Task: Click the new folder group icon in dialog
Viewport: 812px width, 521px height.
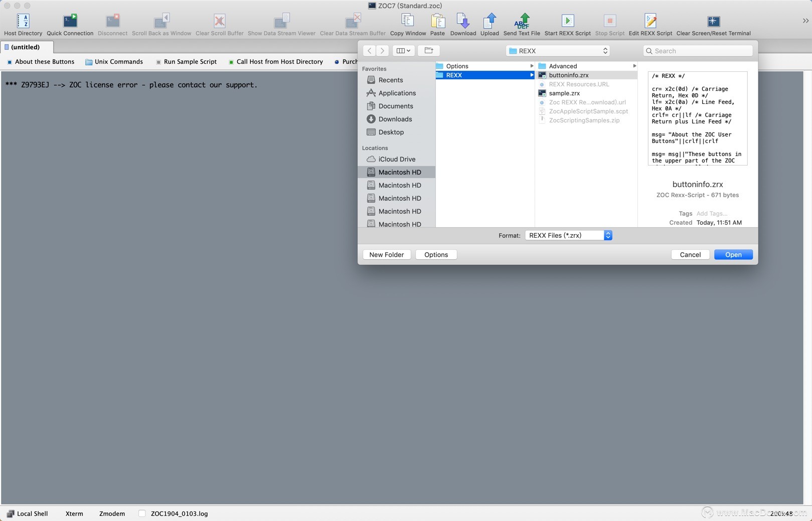Action: (x=429, y=51)
